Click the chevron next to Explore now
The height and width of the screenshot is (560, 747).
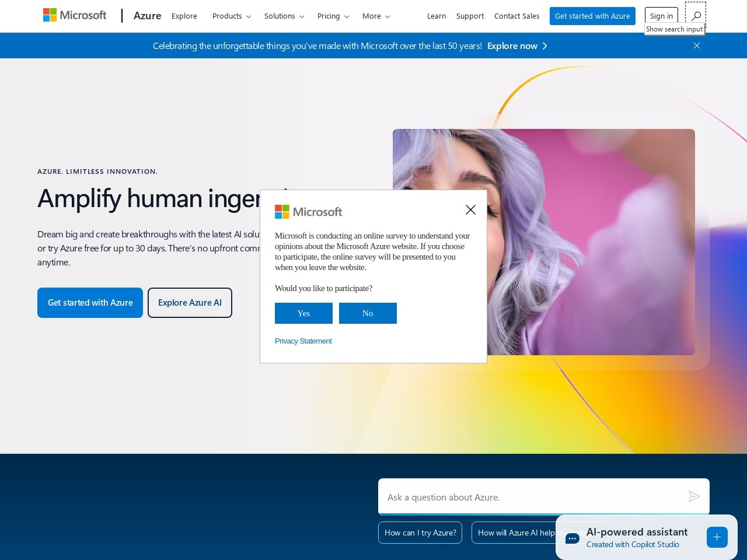coord(545,46)
